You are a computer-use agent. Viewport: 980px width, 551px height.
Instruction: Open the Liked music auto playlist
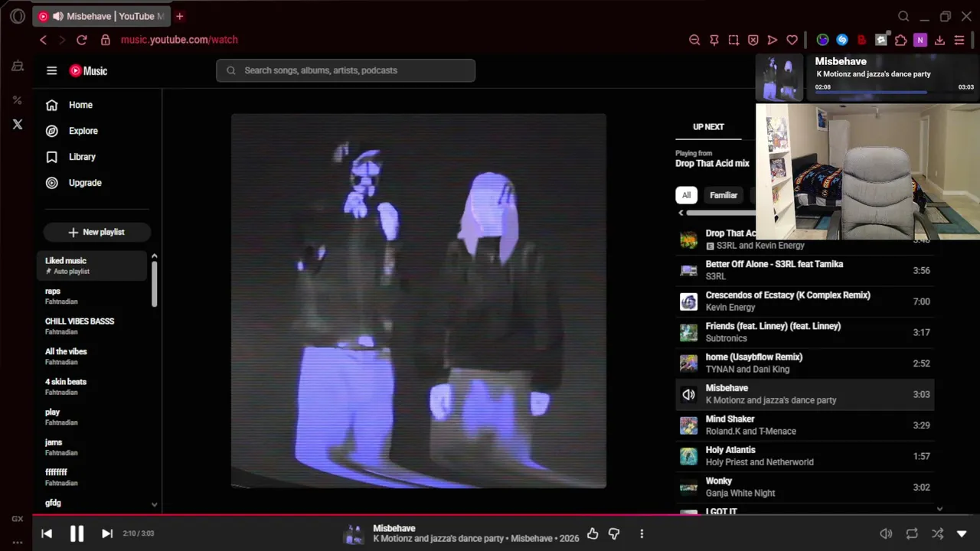click(92, 266)
